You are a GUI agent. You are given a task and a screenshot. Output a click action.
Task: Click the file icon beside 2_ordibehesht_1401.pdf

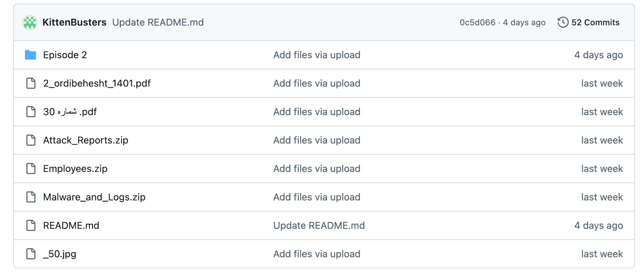point(30,83)
